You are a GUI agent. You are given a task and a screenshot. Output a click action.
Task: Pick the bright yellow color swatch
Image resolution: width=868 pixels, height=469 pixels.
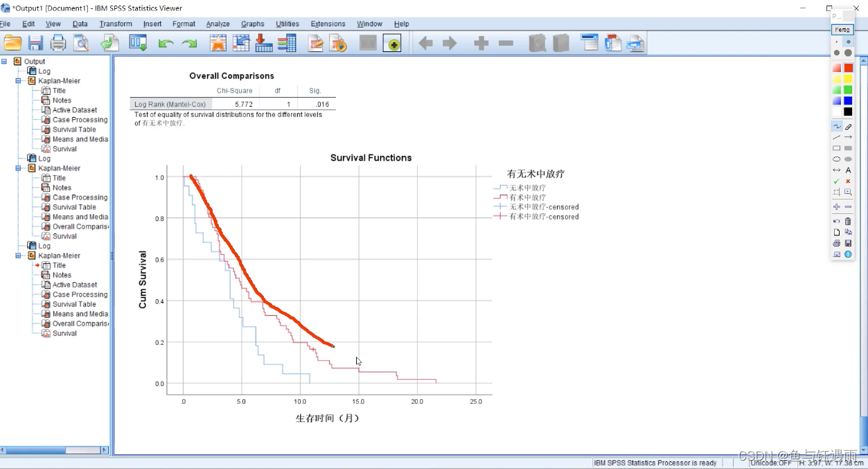tap(848, 79)
